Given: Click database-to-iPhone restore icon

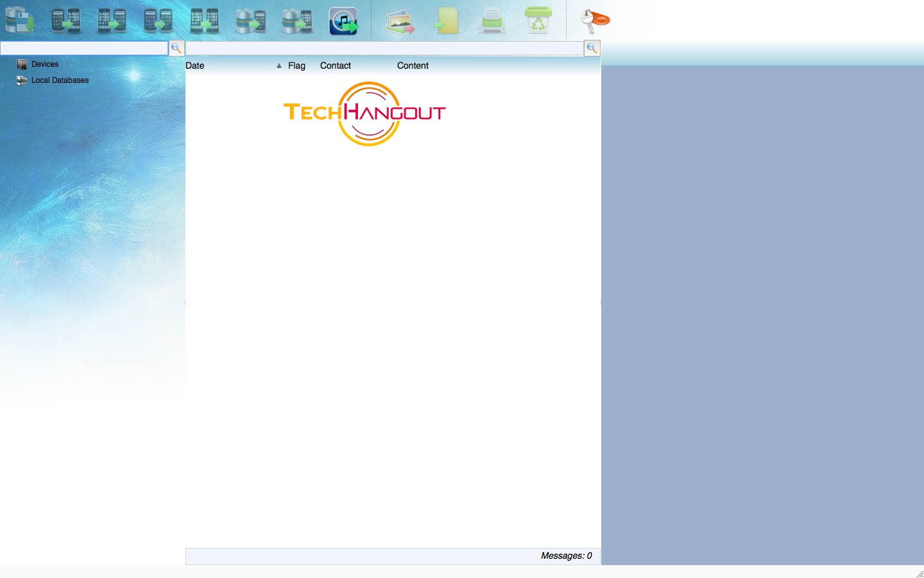Looking at the screenshot, I should click(x=296, y=21).
